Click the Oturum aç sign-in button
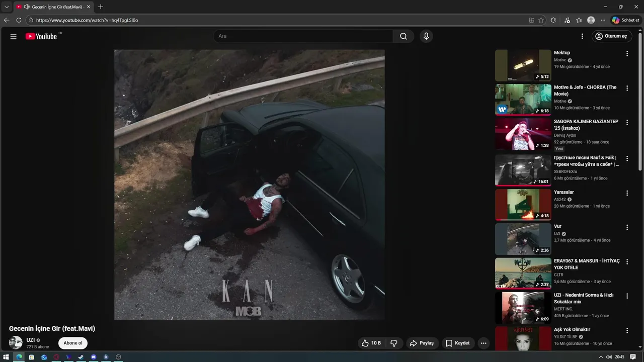644x362 pixels. click(x=612, y=36)
